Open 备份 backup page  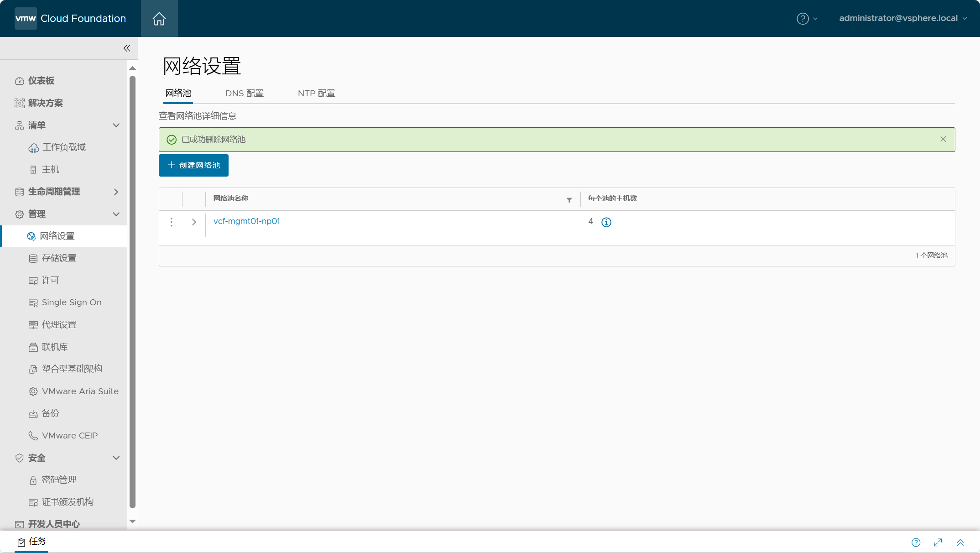click(x=50, y=413)
